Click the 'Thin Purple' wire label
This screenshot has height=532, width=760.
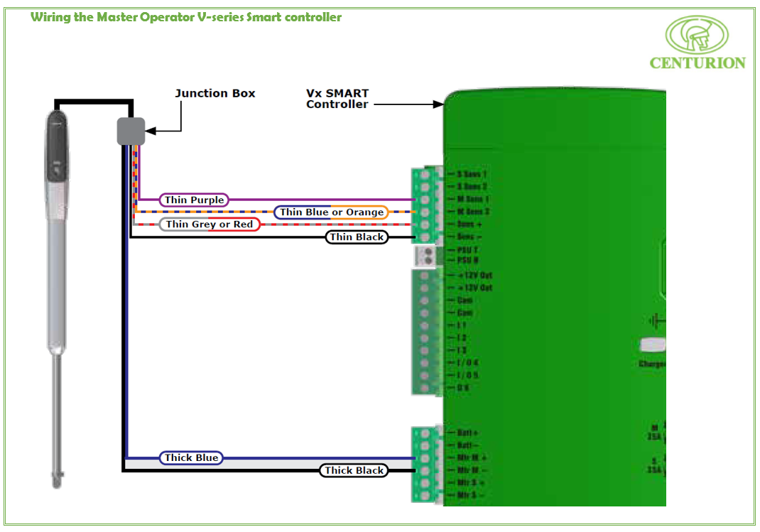[194, 200]
